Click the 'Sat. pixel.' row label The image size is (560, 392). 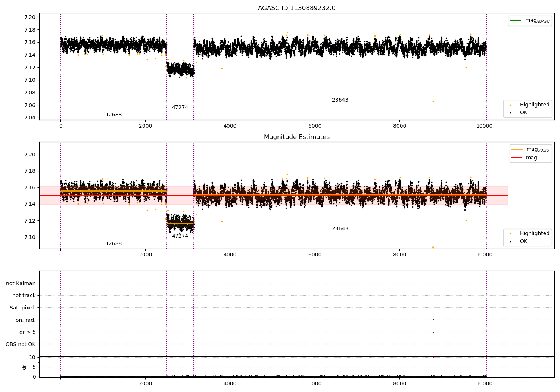[x=22, y=308]
